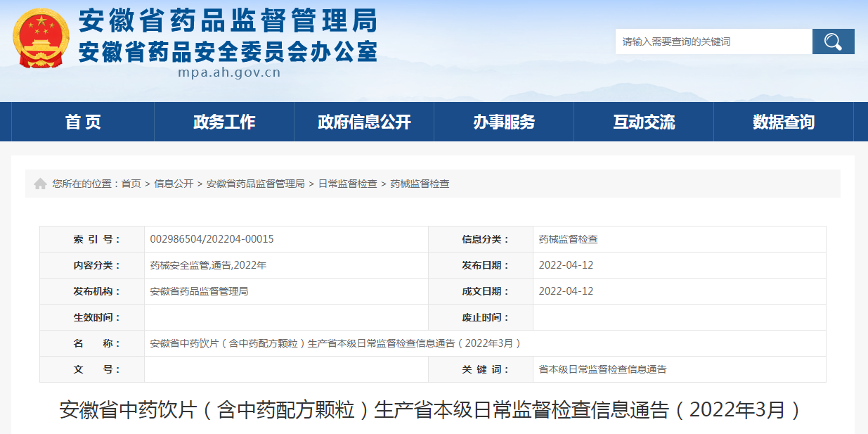Click keyword value 省本级日常监督检查信息通告
The width and height of the screenshot is (868, 434).
click(x=602, y=369)
